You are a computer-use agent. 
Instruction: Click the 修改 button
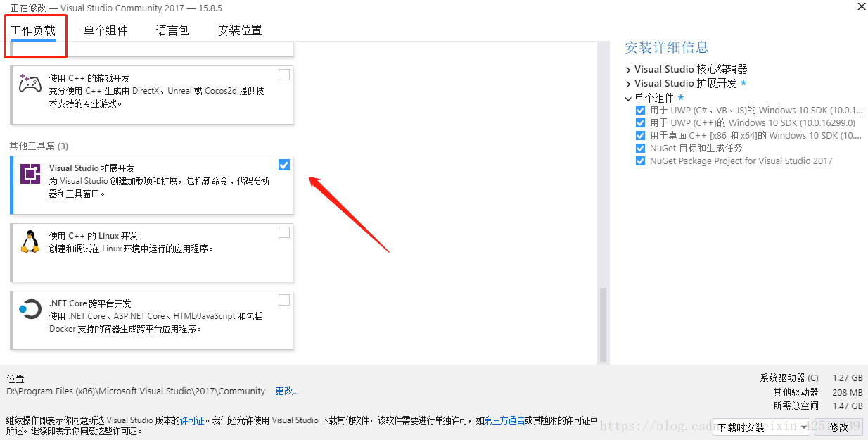[839, 427]
